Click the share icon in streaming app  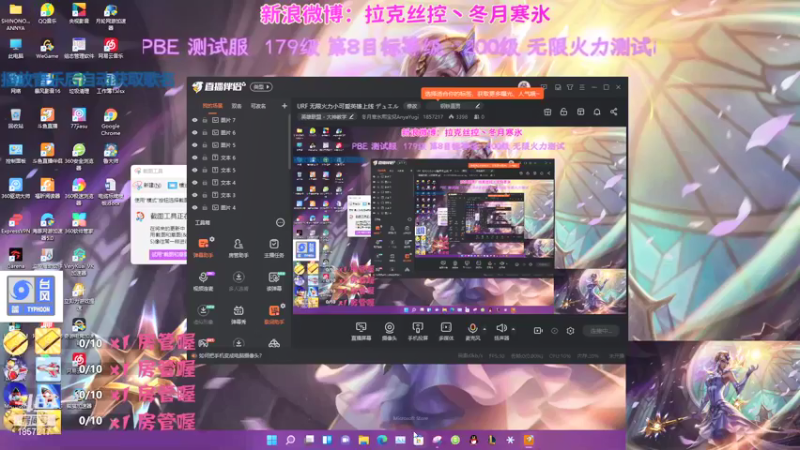coord(613,112)
